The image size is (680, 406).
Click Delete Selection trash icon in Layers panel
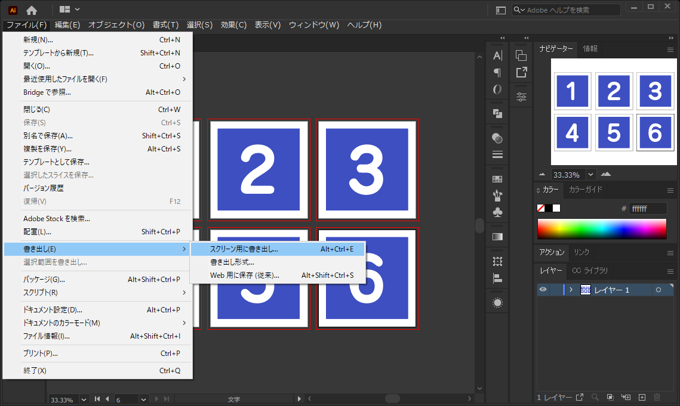pyautogui.click(x=657, y=397)
